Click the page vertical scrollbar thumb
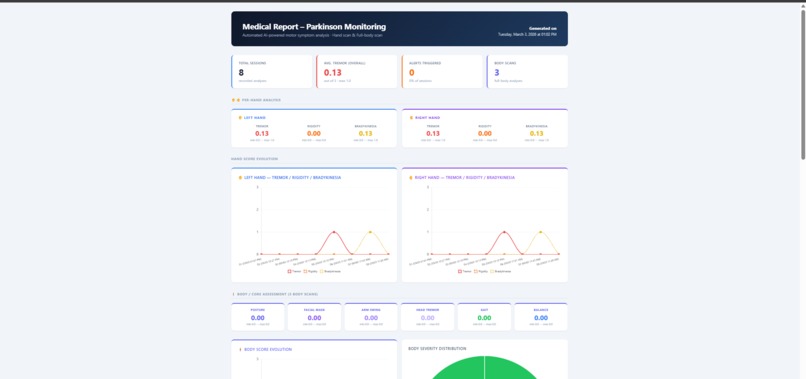The width and height of the screenshot is (806, 379). point(803,85)
